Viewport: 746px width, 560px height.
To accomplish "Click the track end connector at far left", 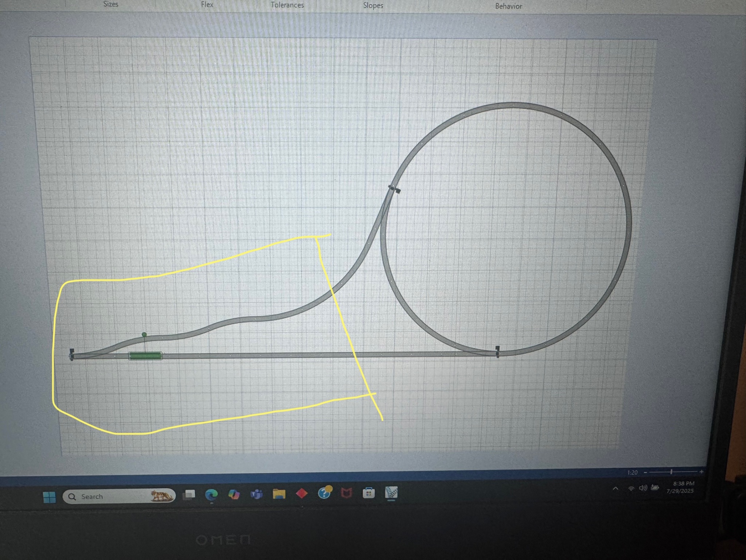I will 72,355.
